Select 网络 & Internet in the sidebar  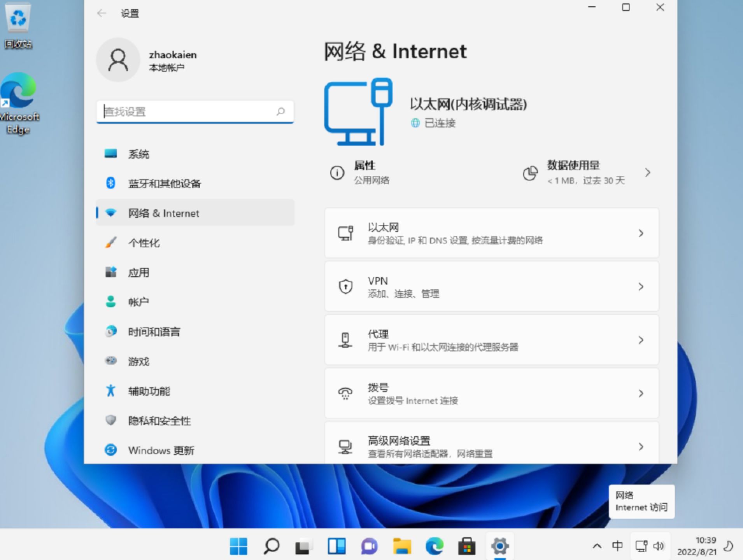click(163, 213)
